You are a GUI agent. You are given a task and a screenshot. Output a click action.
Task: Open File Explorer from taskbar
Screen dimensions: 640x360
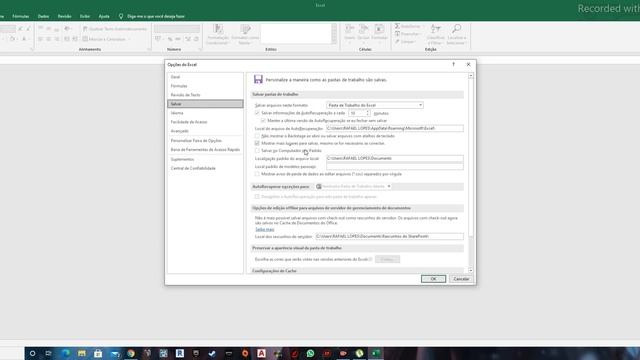coord(82,353)
